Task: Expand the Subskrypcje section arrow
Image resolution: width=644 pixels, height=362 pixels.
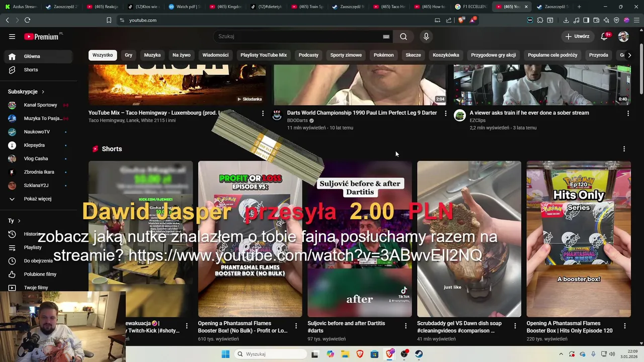Action: tap(43, 92)
